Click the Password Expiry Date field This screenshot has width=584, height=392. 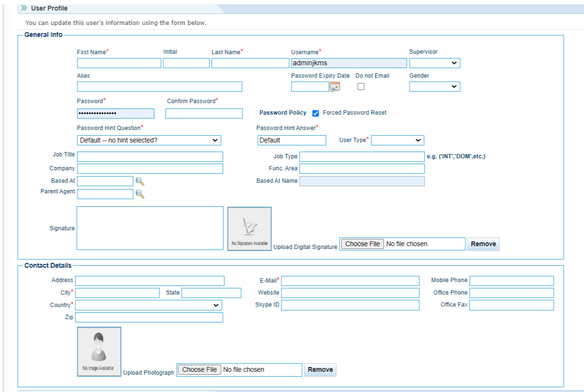pyautogui.click(x=310, y=86)
